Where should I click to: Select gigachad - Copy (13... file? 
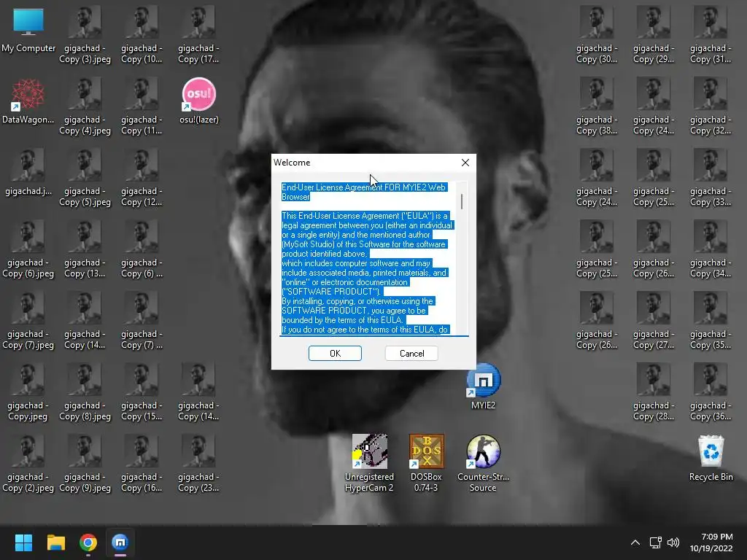tap(85, 249)
